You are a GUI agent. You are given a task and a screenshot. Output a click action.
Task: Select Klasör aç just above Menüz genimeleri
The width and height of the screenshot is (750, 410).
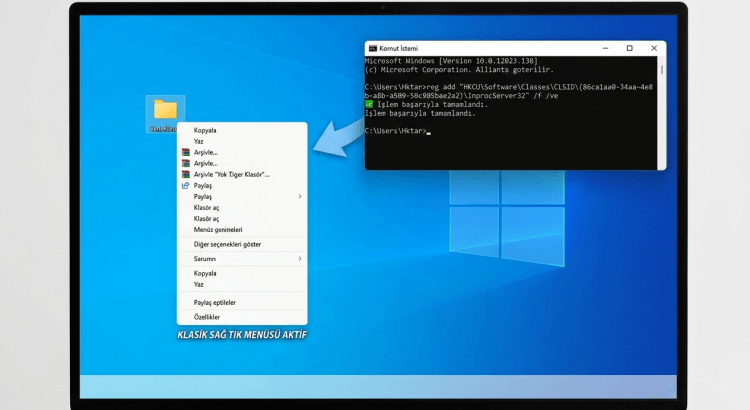(242, 219)
